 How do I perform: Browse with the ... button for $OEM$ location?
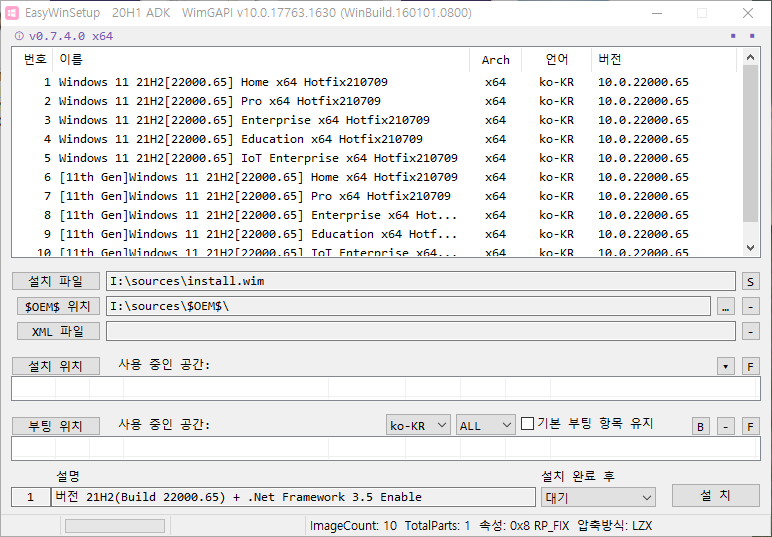pyautogui.click(x=725, y=307)
